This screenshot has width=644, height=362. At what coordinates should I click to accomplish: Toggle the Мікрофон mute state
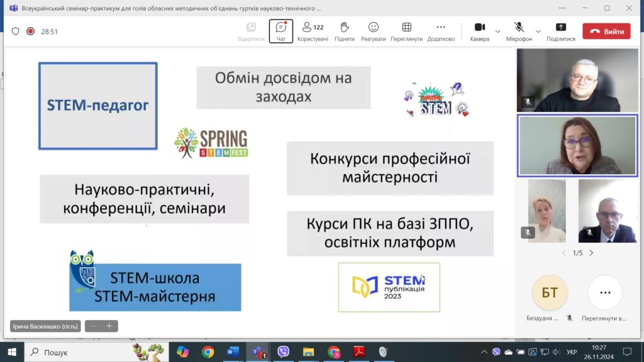tap(519, 31)
